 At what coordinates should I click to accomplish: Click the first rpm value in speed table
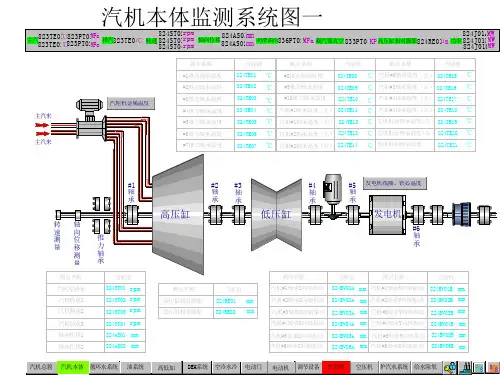[x=123, y=289]
